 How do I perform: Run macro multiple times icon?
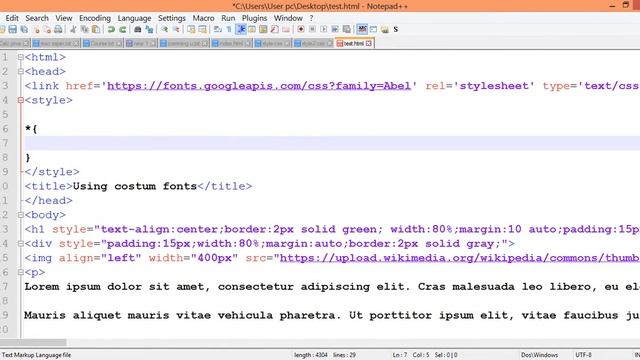[x=335, y=29]
